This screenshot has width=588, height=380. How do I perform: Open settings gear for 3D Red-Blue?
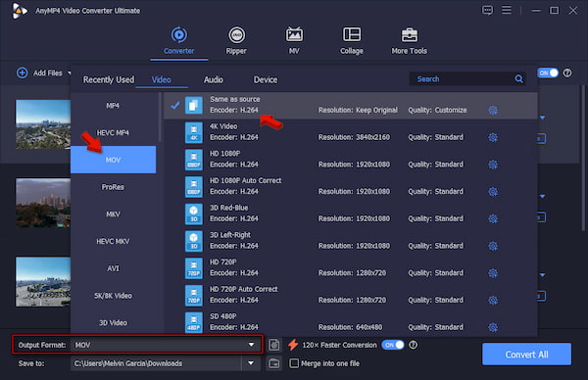493,218
